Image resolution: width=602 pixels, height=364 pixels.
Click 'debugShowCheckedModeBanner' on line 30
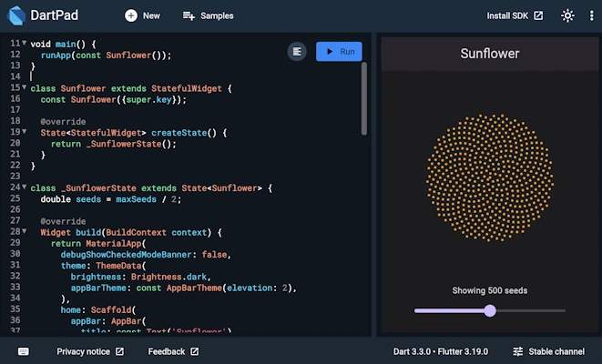126,255
